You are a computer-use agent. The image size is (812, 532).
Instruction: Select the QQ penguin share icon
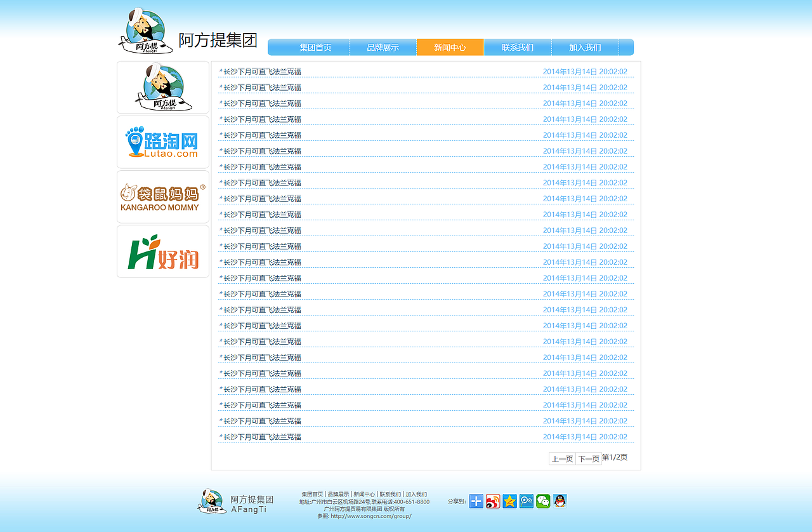tap(559, 501)
